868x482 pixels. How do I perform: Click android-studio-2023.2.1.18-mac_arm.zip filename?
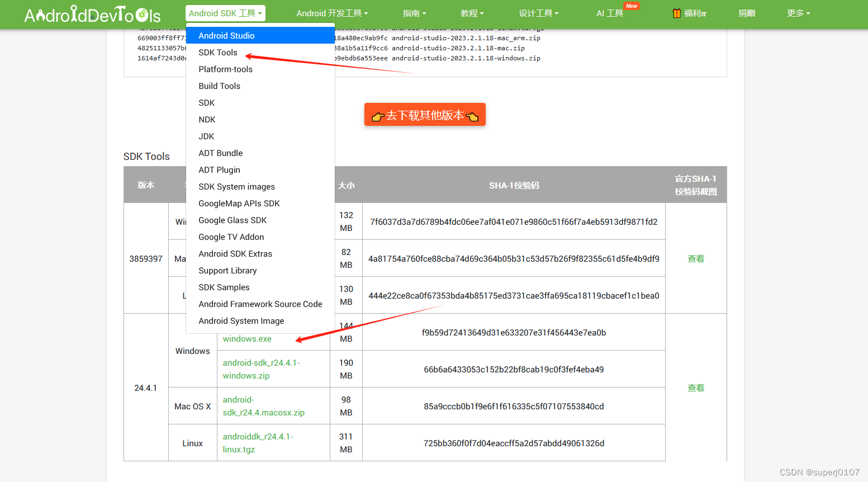466,38
